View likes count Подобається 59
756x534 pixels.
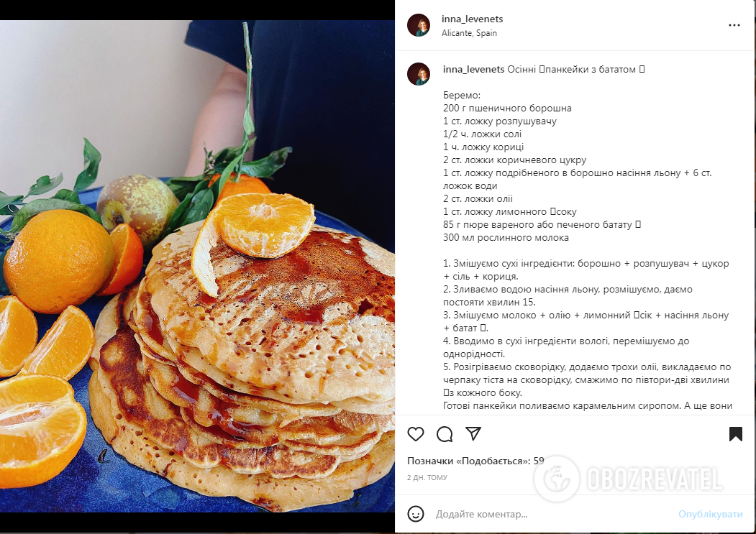click(x=475, y=461)
